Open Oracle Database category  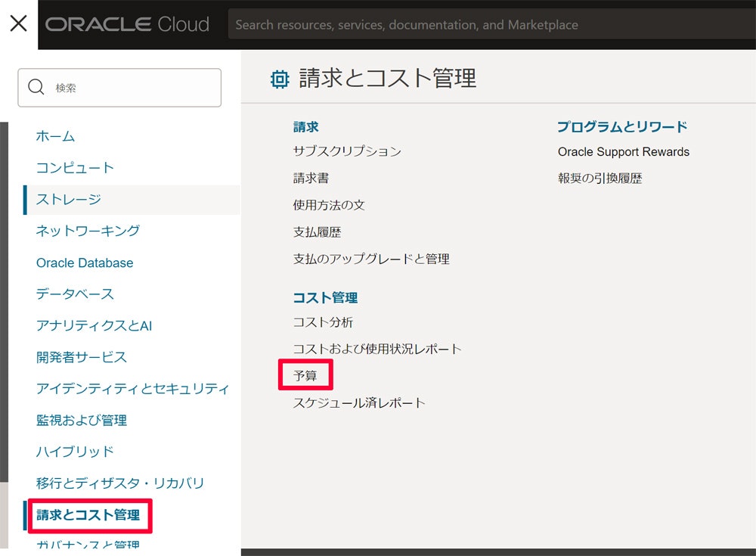click(85, 262)
